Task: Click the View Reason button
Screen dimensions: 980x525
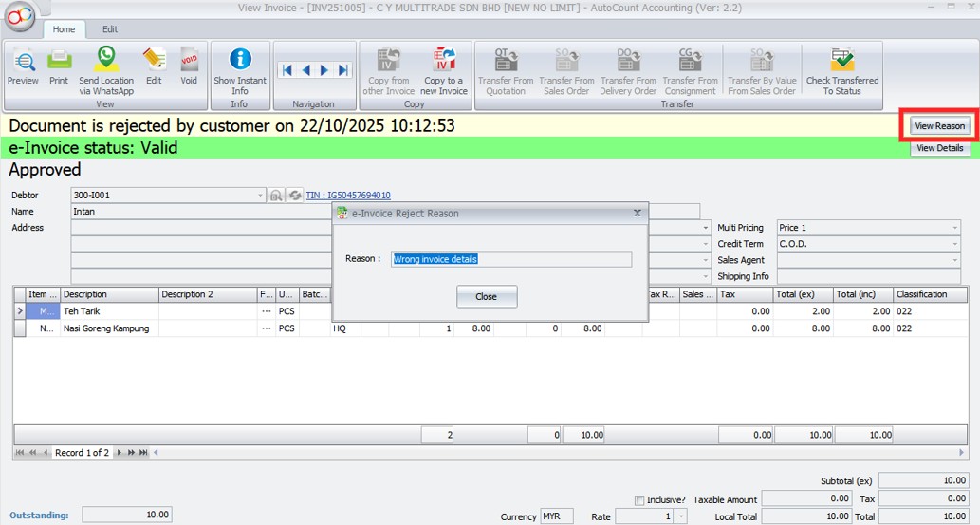Action: pyautogui.click(x=938, y=126)
